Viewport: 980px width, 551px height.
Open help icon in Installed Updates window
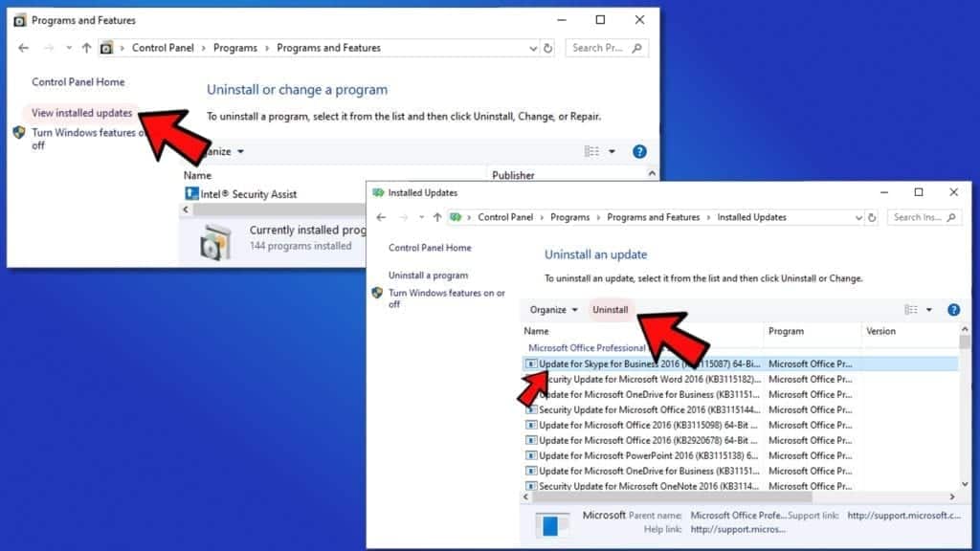coord(954,310)
